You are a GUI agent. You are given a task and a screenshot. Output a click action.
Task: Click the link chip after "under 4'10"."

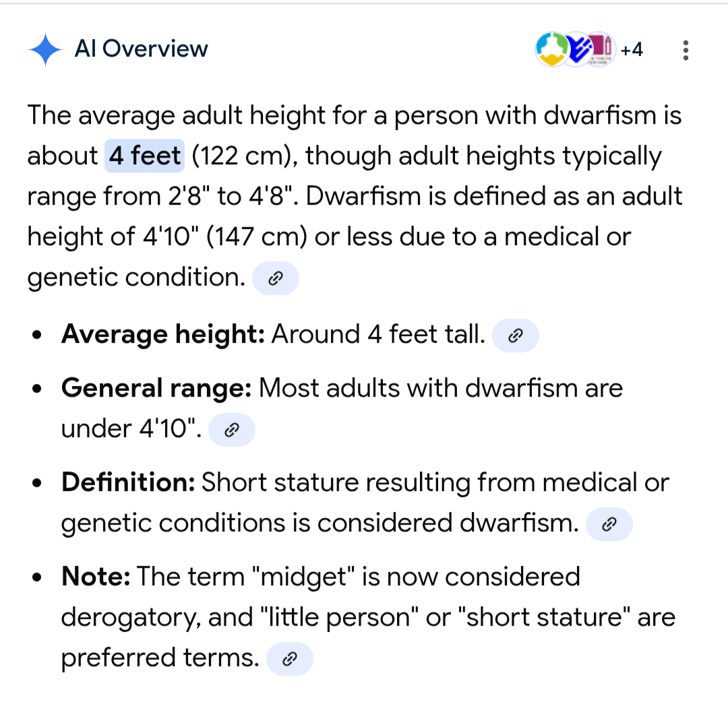pos(232,430)
